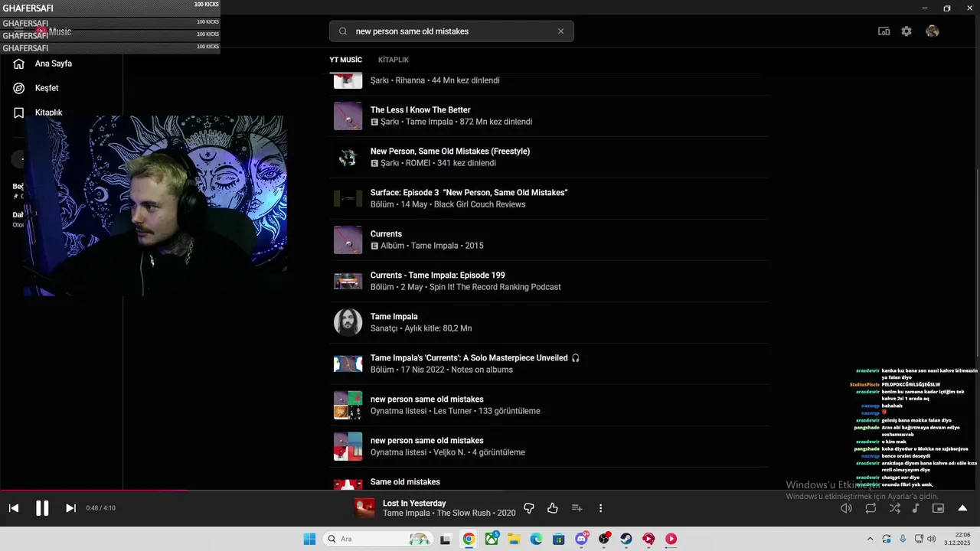Open the Les Turner playlist result

(549, 405)
